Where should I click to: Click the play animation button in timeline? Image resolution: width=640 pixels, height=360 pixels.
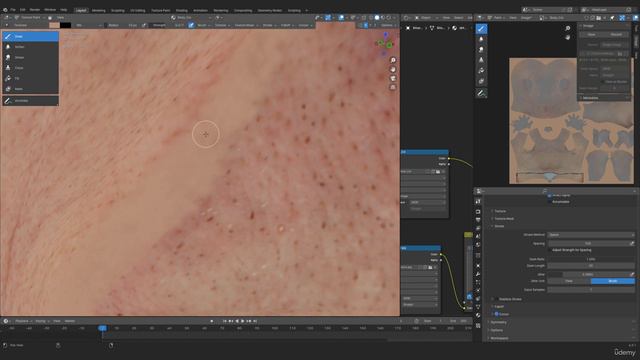243,321
